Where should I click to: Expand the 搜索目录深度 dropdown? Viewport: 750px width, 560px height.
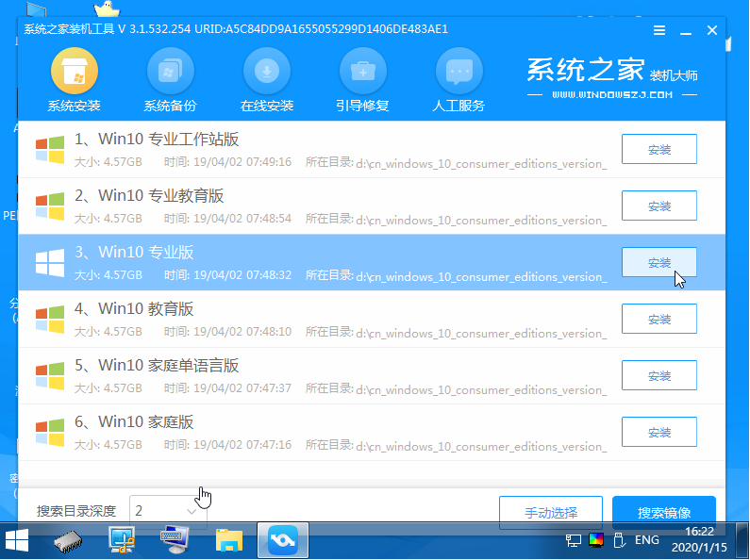pos(168,511)
